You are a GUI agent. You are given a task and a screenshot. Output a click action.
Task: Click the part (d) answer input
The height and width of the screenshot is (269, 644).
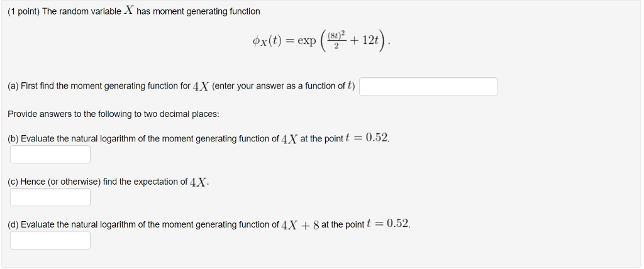click(x=50, y=240)
